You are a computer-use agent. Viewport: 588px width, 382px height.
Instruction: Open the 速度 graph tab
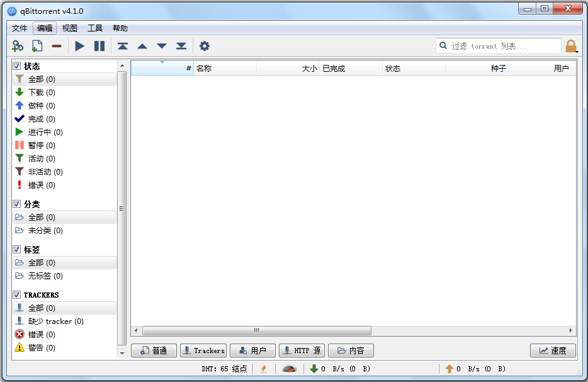point(553,350)
